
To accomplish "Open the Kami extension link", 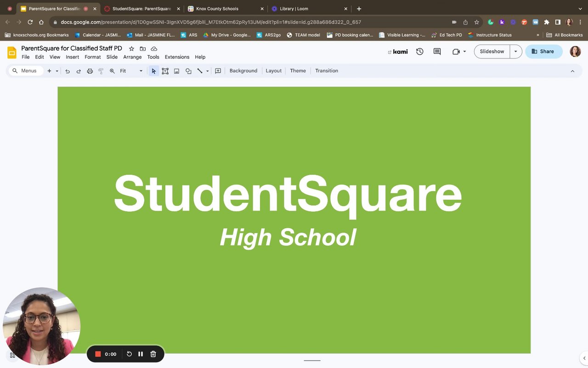I will tap(398, 52).
